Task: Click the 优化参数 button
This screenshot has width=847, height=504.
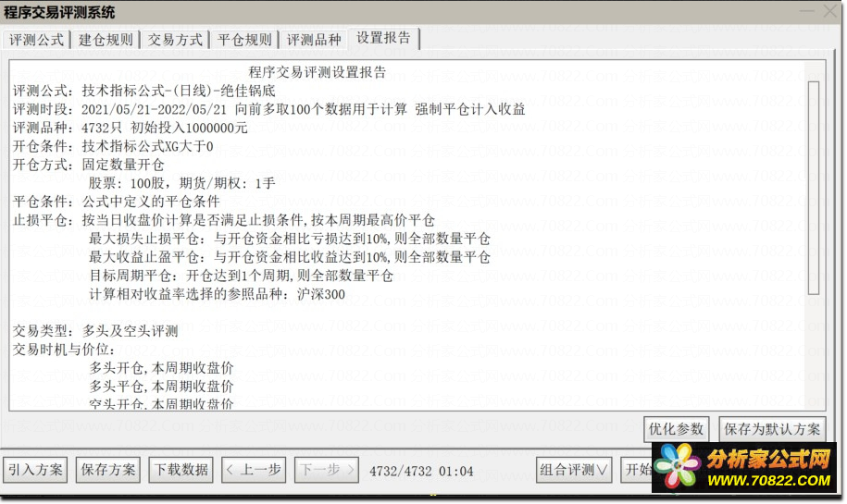Action: 676,429
